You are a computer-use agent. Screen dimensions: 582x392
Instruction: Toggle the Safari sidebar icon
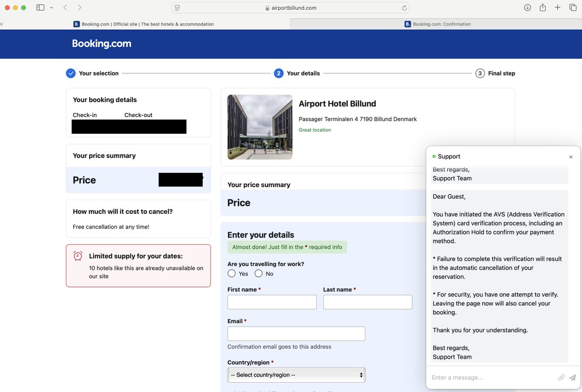coord(40,8)
